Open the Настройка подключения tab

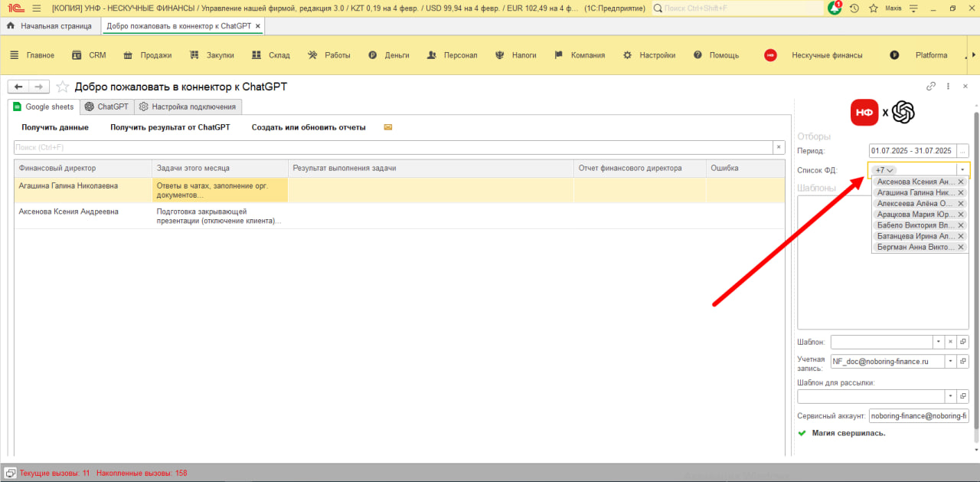pyautogui.click(x=189, y=107)
